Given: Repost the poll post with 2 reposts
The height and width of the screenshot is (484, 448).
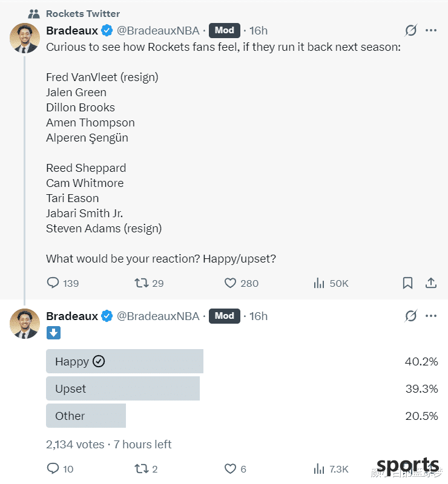Looking at the screenshot, I should tap(140, 468).
